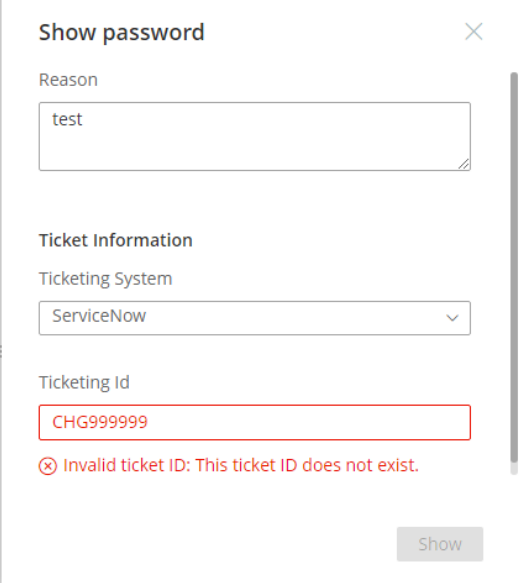The height and width of the screenshot is (583, 519).
Task: Select the ServiceNow value text
Action: click(x=99, y=316)
